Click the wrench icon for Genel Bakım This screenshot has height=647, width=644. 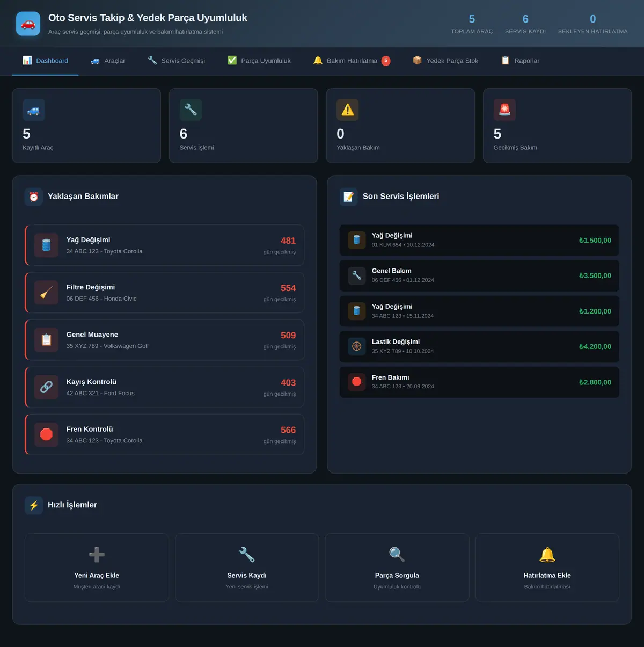pos(357,275)
